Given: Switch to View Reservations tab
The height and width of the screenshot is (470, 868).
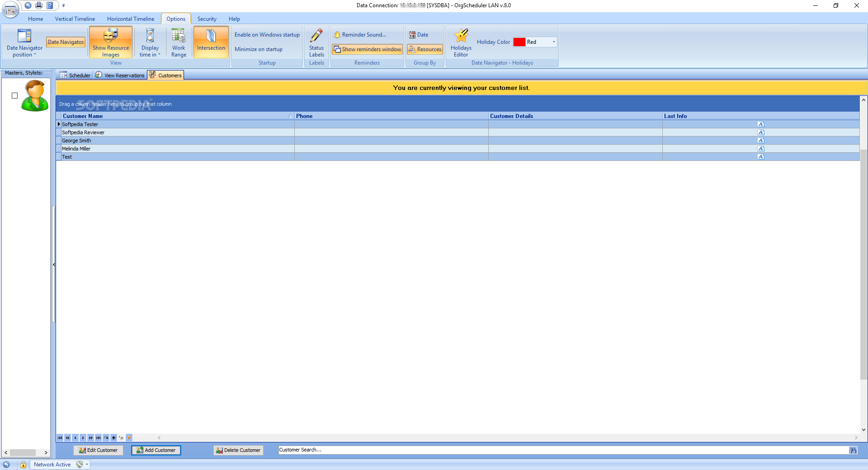Looking at the screenshot, I should 120,75.
